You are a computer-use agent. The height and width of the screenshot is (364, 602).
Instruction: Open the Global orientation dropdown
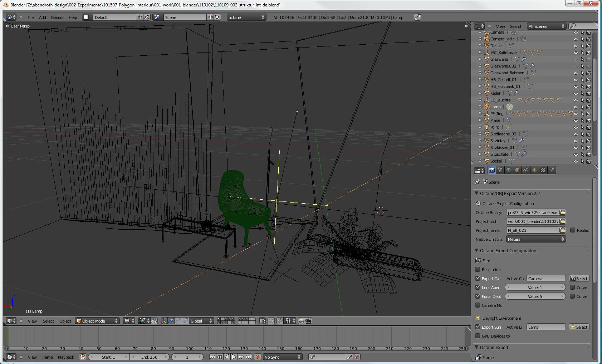(x=201, y=321)
